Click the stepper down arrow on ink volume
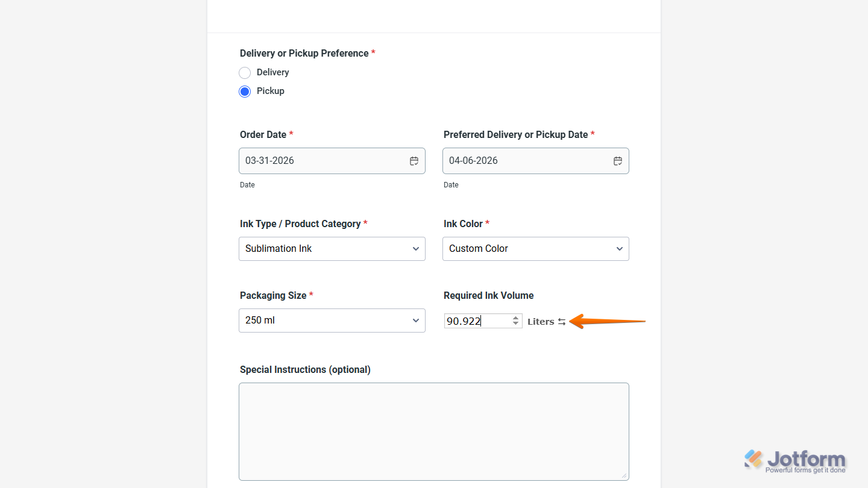The height and width of the screenshot is (488, 868). (515, 324)
